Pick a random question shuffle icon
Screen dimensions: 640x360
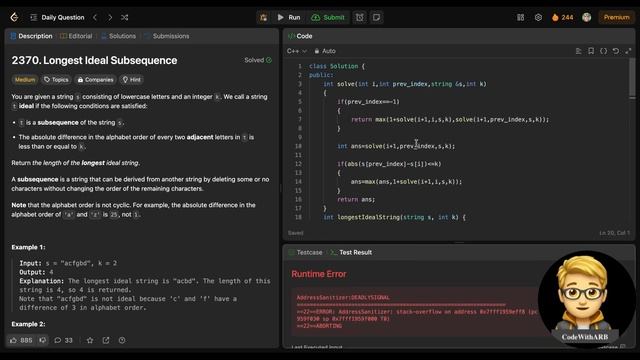pyautogui.click(x=124, y=17)
